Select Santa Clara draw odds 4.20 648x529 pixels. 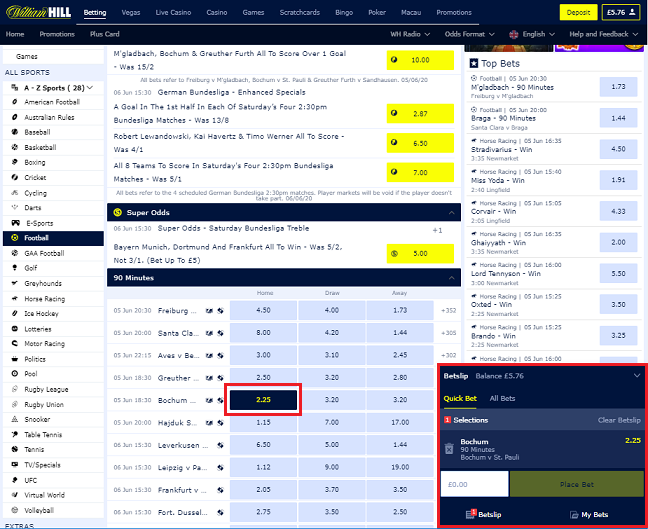332,332
